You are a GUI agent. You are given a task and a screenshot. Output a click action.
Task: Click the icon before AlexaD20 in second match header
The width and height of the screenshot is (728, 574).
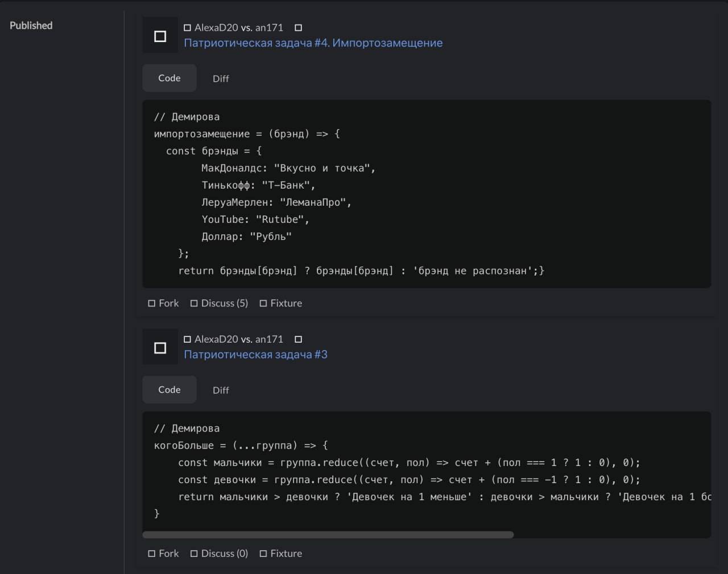tap(188, 339)
